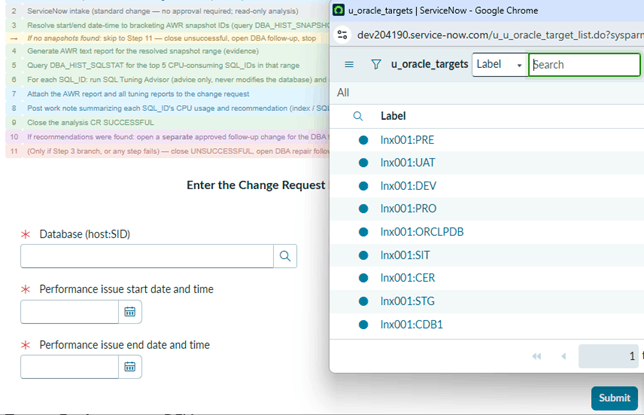
Task: Click the Label column header
Action: 393,116
